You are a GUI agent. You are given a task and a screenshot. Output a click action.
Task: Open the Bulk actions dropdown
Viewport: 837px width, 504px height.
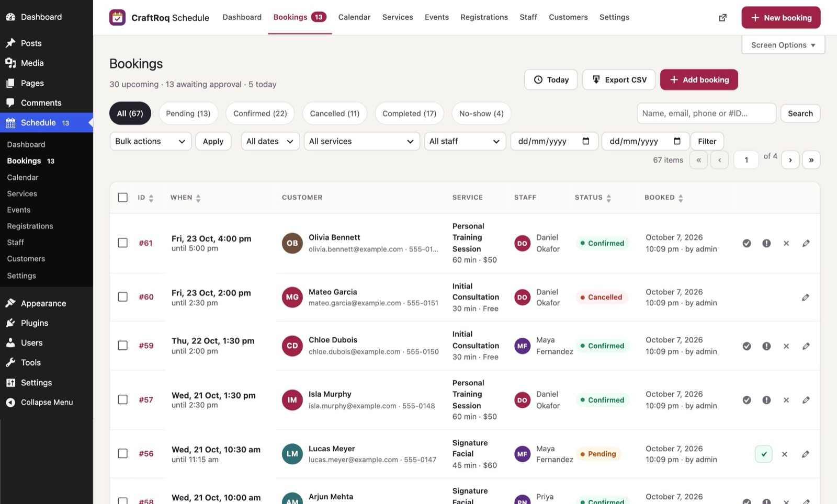151,141
